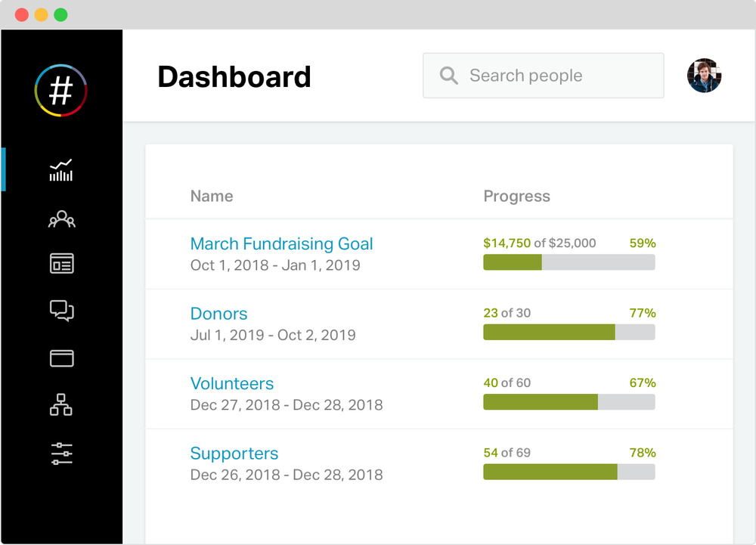
Task: View the Volunteers goal
Action: [x=231, y=383]
